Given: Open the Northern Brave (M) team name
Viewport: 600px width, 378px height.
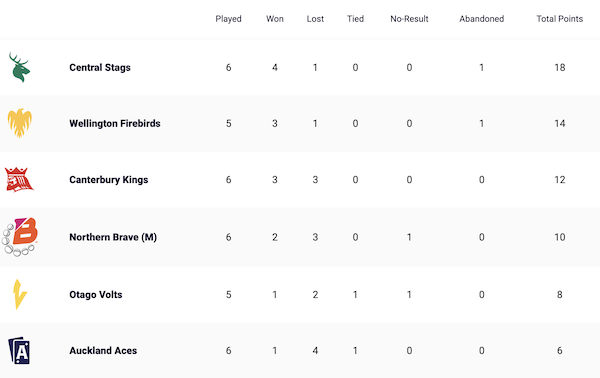Looking at the screenshot, I should coord(113,237).
